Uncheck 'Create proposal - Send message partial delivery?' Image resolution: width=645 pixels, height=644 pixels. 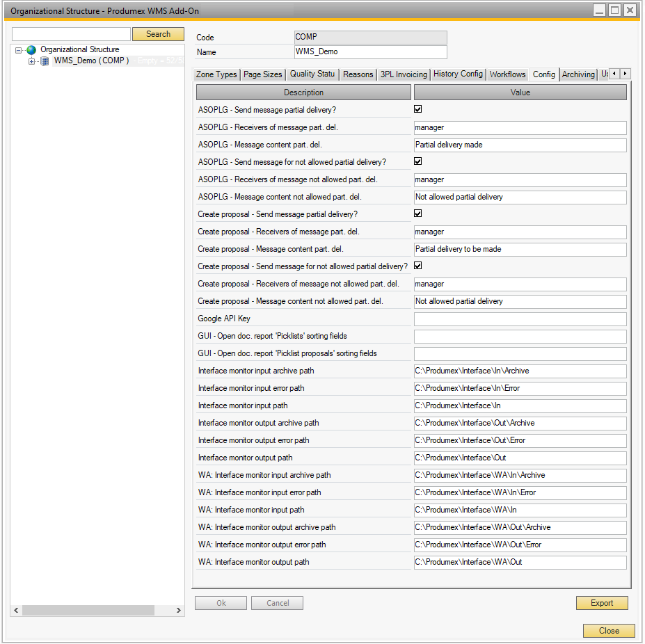418,213
